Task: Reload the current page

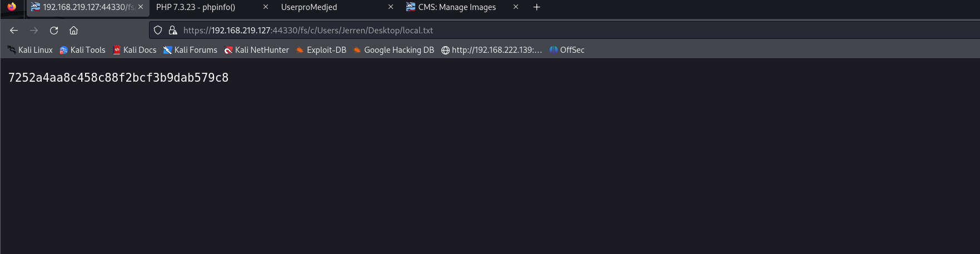Action: [54, 31]
